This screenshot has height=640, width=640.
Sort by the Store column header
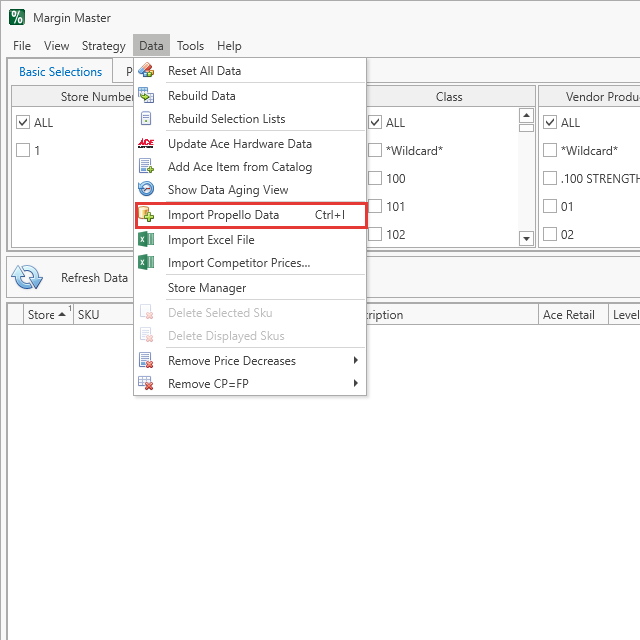click(48, 315)
